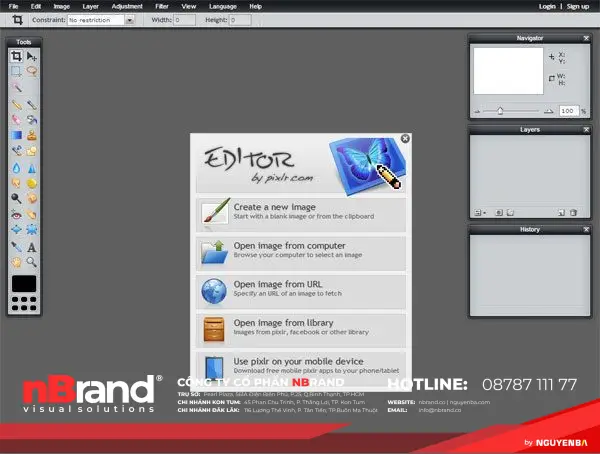Click the Sign up link
600x454 pixels.
578,6
